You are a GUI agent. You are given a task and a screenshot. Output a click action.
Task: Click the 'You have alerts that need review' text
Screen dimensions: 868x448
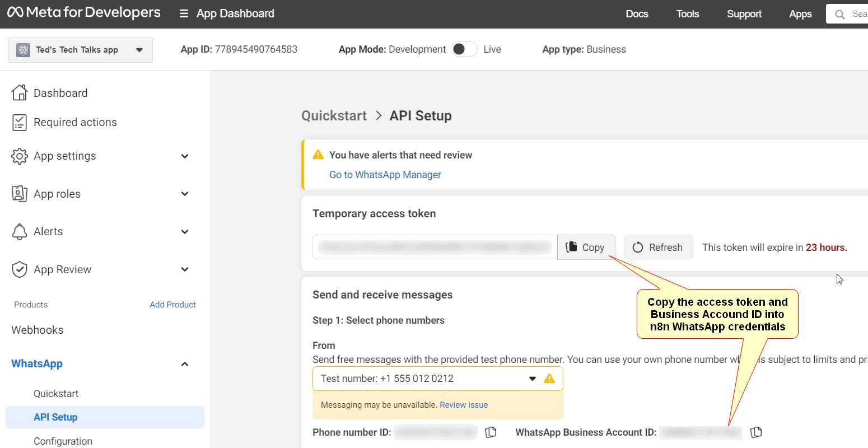pos(400,155)
